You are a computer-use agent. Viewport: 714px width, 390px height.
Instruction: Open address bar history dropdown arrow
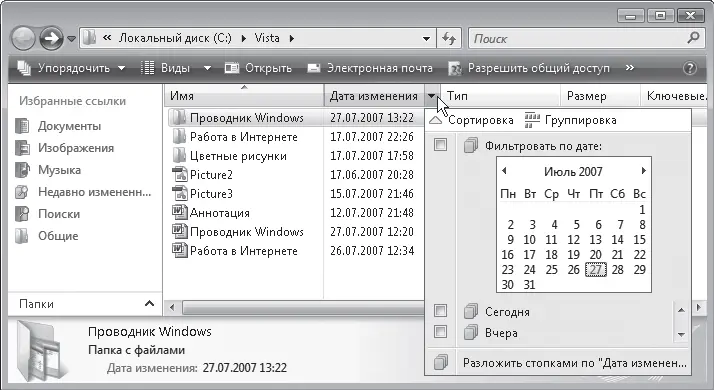[x=427, y=39]
